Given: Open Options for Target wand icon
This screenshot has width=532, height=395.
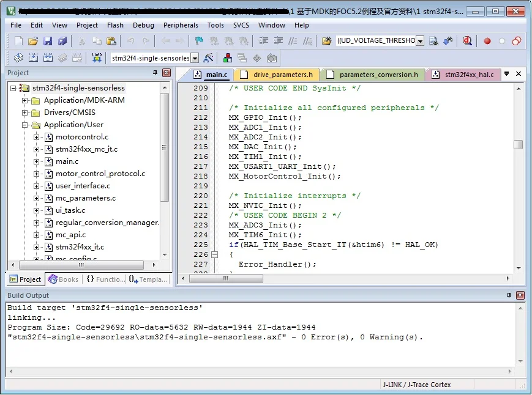Looking at the screenshot, I should pyautogui.click(x=208, y=58).
